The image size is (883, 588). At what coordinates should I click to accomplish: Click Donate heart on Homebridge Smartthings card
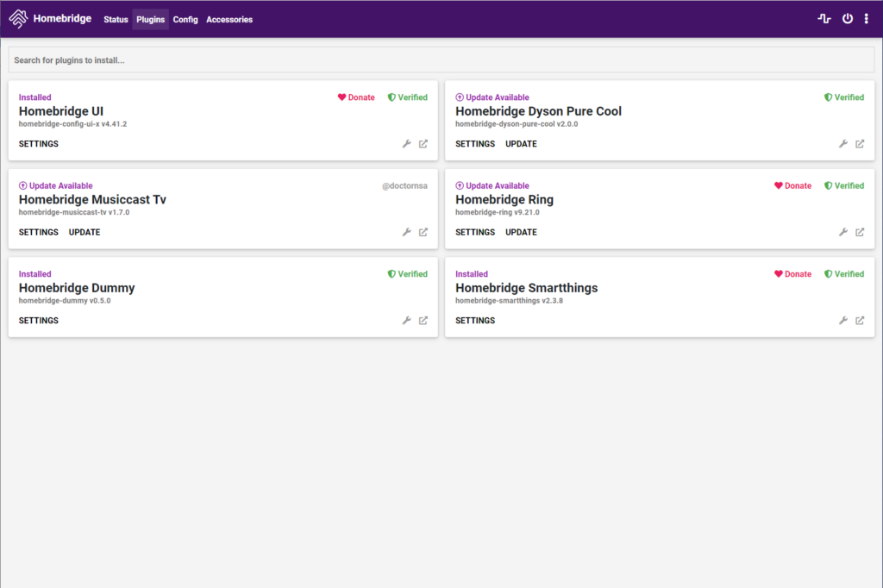(x=792, y=274)
